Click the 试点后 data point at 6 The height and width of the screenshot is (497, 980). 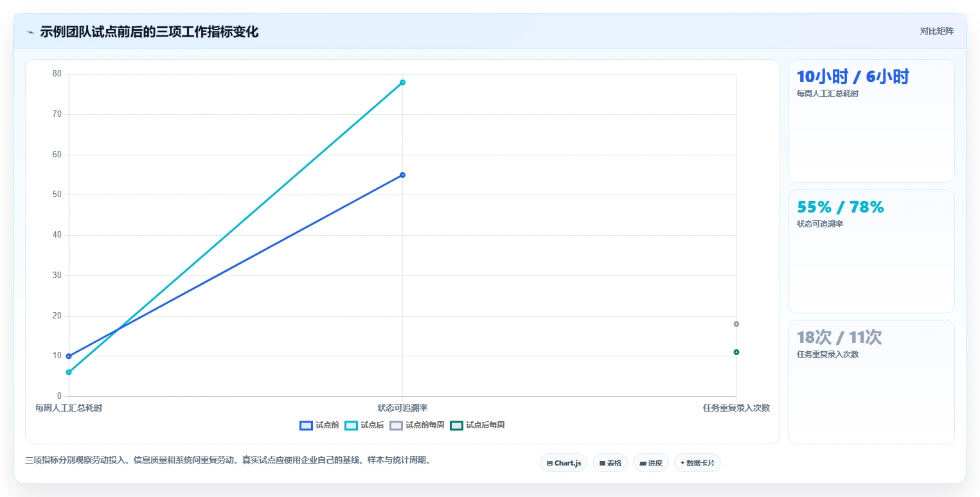(69, 372)
